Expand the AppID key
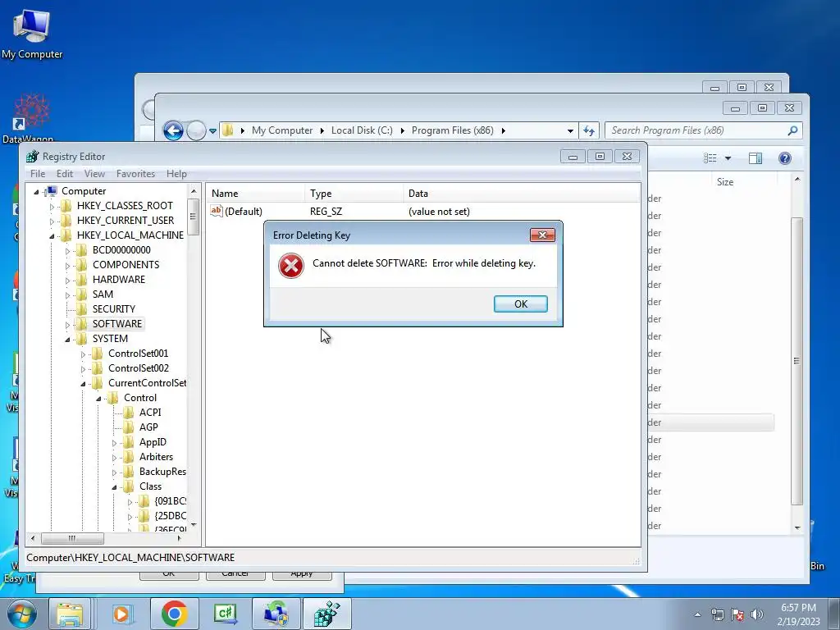The image size is (840, 630). 114,443
